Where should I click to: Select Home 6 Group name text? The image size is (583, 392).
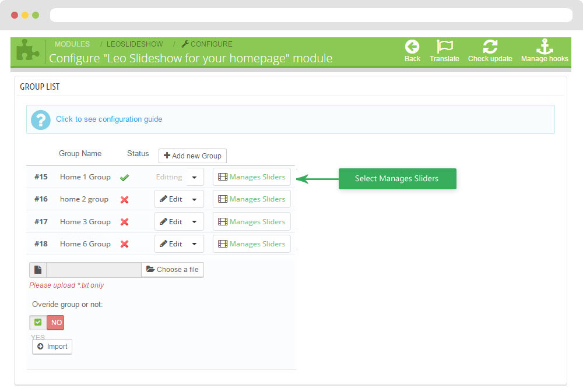pyautogui.click(x=85, y=244)
